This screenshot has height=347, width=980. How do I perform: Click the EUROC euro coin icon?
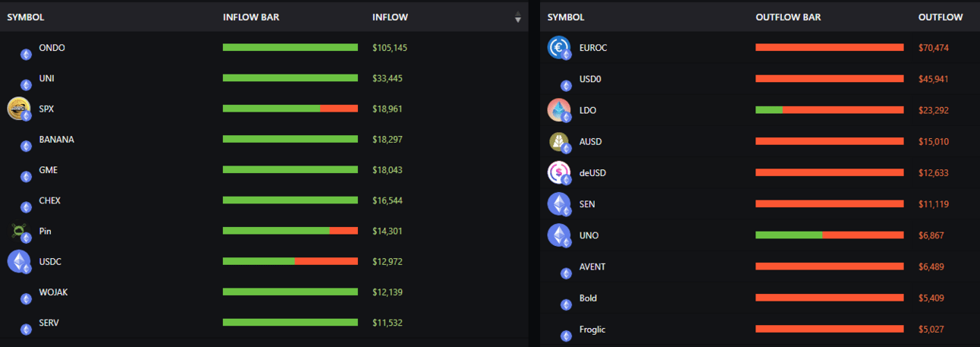[x=559, y=48]
